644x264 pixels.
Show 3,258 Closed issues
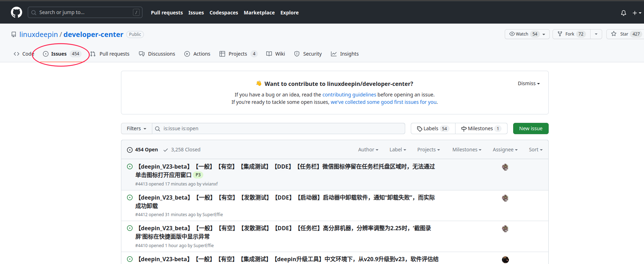[182, 150]
